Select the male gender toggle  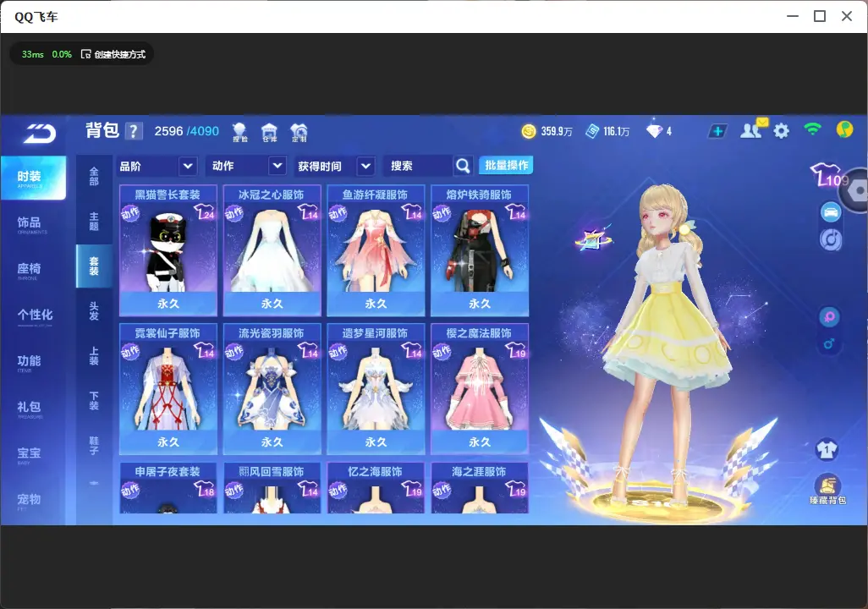click(x=829, y=343)
